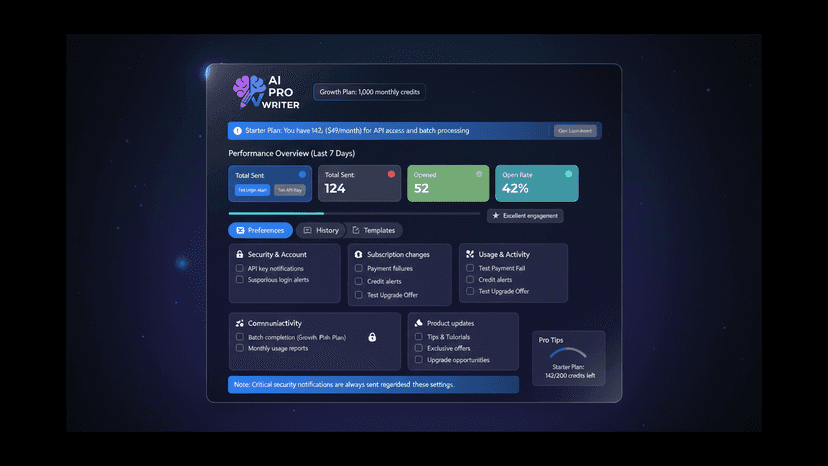Click the 142/200 credits left text
Screen dimensions: 828x466
570,376
